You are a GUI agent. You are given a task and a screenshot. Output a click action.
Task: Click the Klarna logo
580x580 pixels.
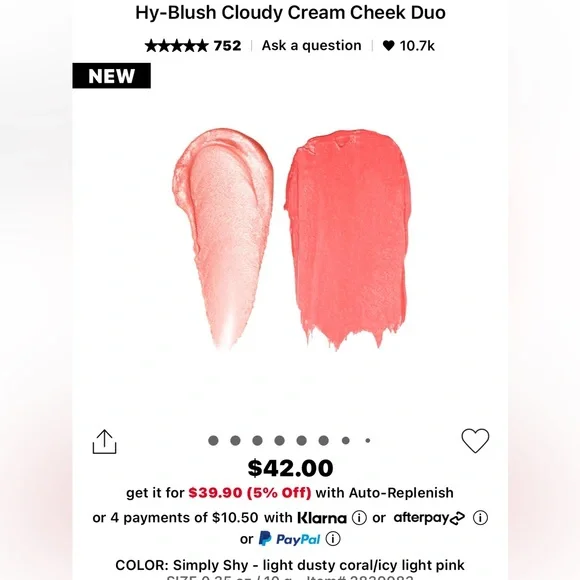click(x=322, y=517)
